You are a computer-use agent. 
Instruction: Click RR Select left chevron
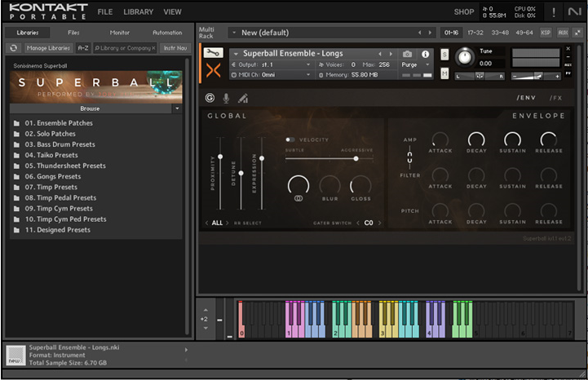(x=206, y=223)
